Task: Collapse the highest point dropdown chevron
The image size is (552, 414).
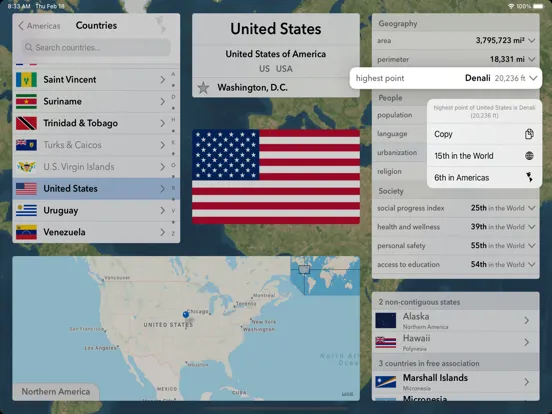Action: pos(533,78)
